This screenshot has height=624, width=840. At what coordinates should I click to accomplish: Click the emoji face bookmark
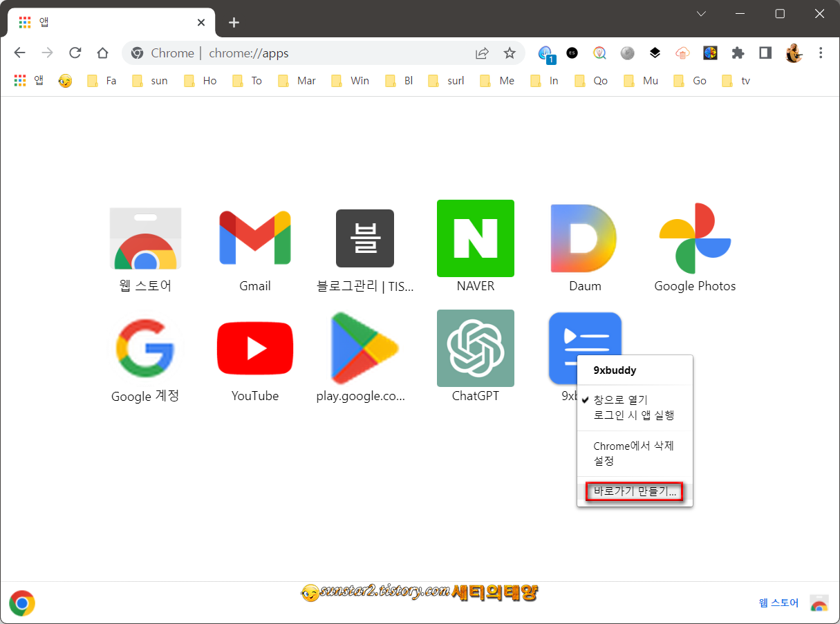click(x=65, y=81)
